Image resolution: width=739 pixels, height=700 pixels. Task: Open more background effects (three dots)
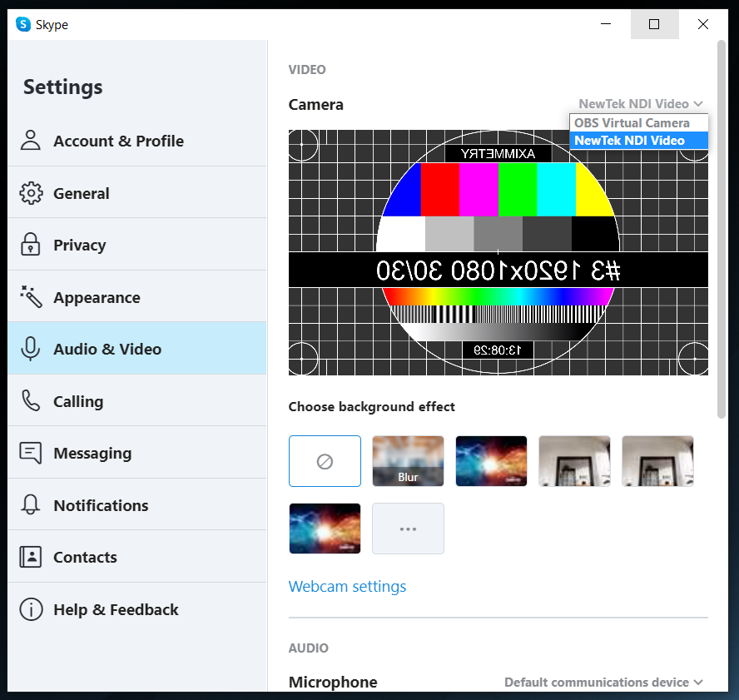pos(408,529)
